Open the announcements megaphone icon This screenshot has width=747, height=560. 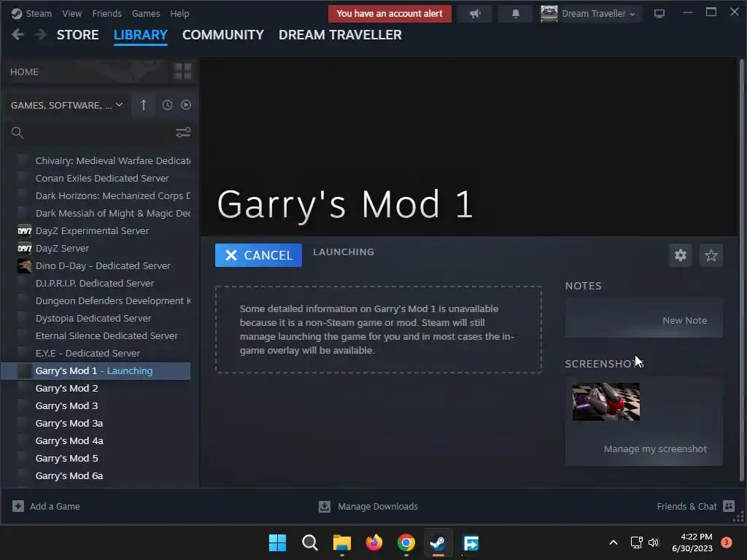point(474,14)
